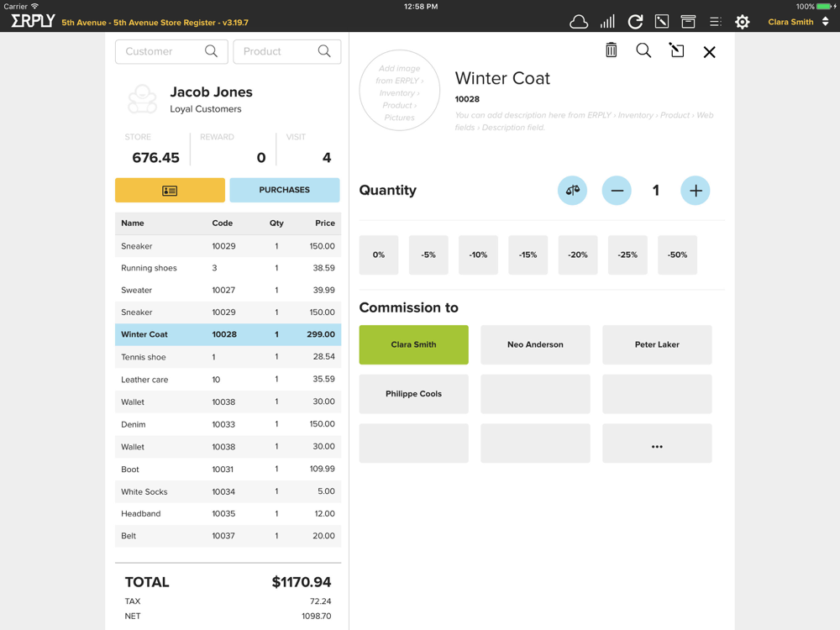840x630 pixels.
Task: Click the refresh icon in top bar
Action: (x=635, y=23)
